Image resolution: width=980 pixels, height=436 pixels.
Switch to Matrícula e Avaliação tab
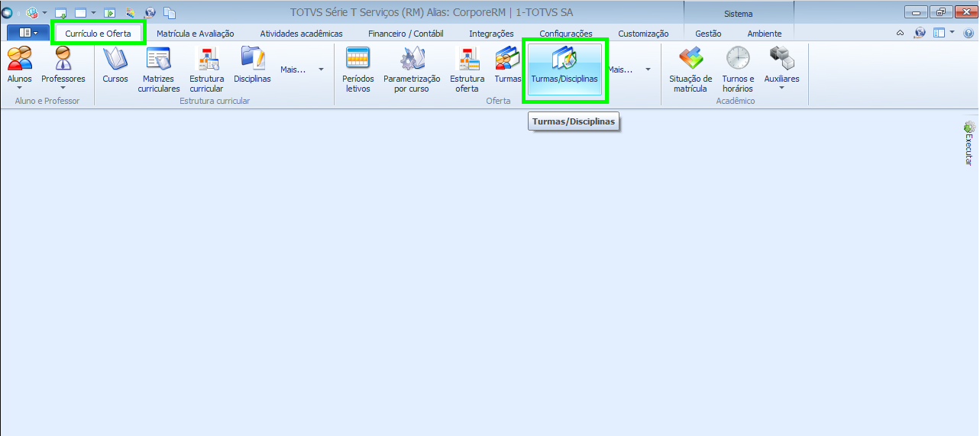pyautogui.click(x=196, y=34)
